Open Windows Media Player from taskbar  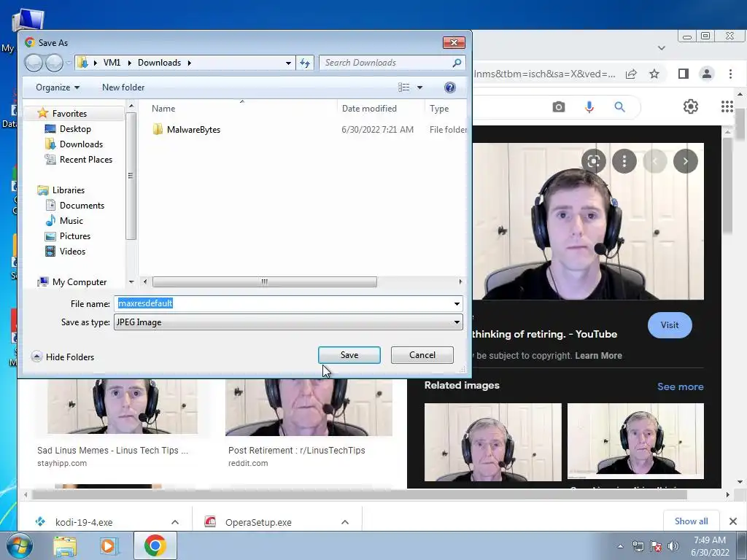(108, 545)
